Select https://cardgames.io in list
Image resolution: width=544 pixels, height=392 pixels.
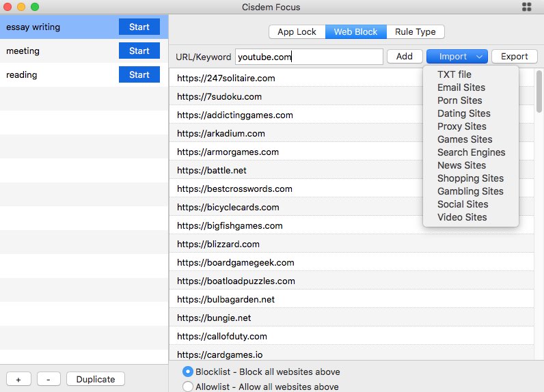click(351, 354)
